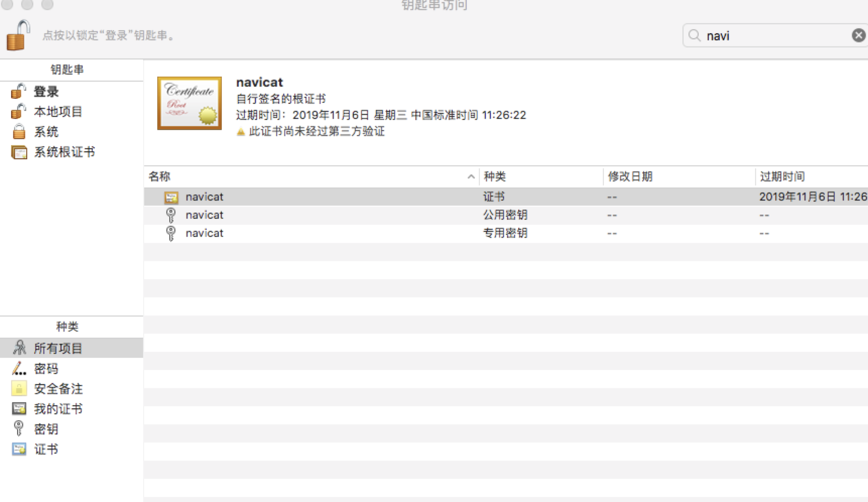Sort by 种类 column header

pyautogui.click(x=541, y=176)
